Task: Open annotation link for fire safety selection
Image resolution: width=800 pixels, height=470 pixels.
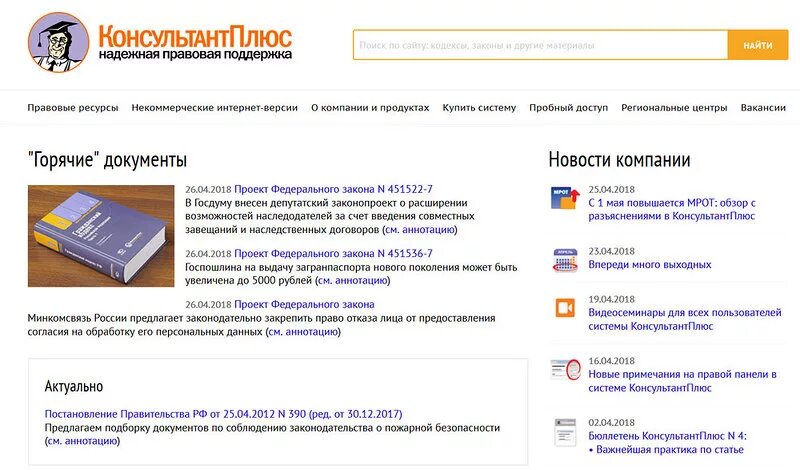Action: tap(82, 441)
